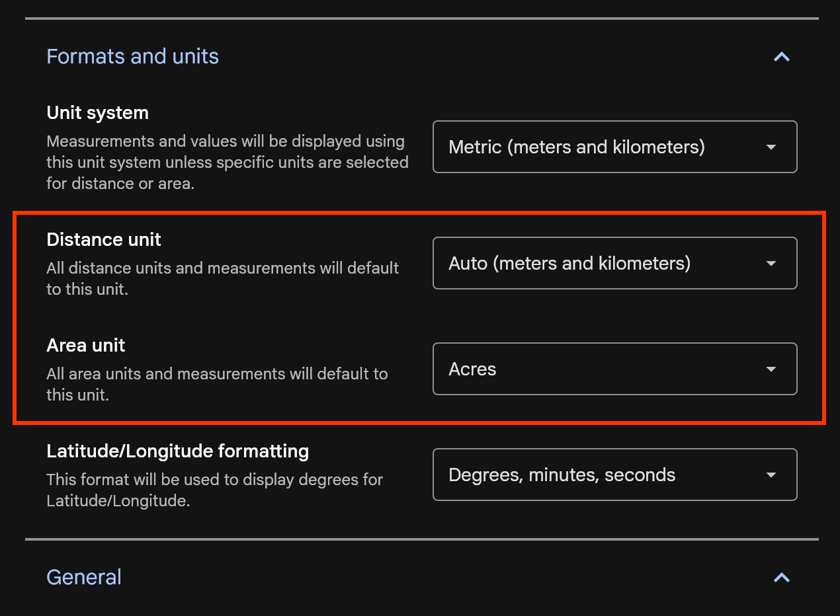The image size is (840, 616).
Task: Open the Latitude/Longitude formatting dropdown
Action: pyautogui.click(x=615, y=475)
